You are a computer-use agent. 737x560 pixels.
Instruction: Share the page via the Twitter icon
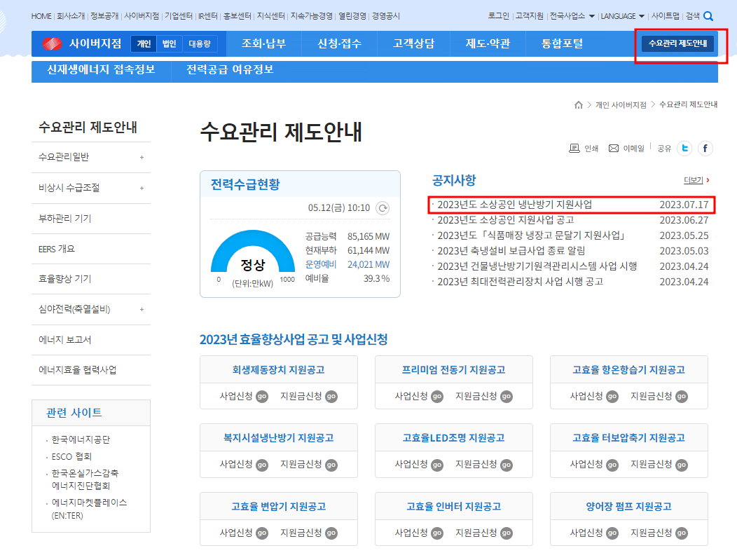pyautogui.click(x=684, y=148)
